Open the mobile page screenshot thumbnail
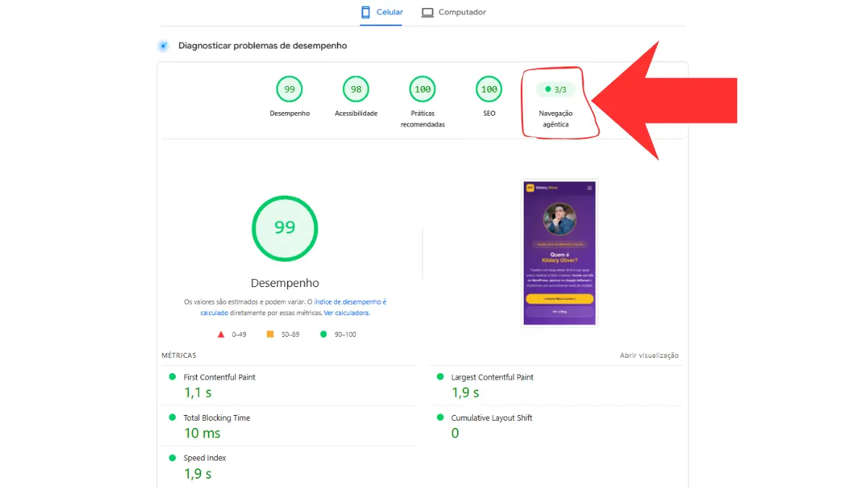Screen dimensions: 868x488 pos(559,253)
